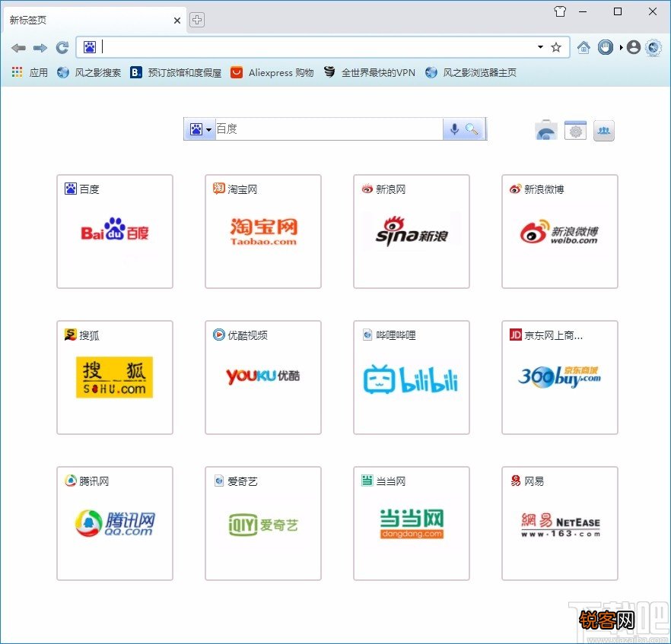
Task: Open the 京东网上商城 speed dial tile
Action: click(560, 378)
